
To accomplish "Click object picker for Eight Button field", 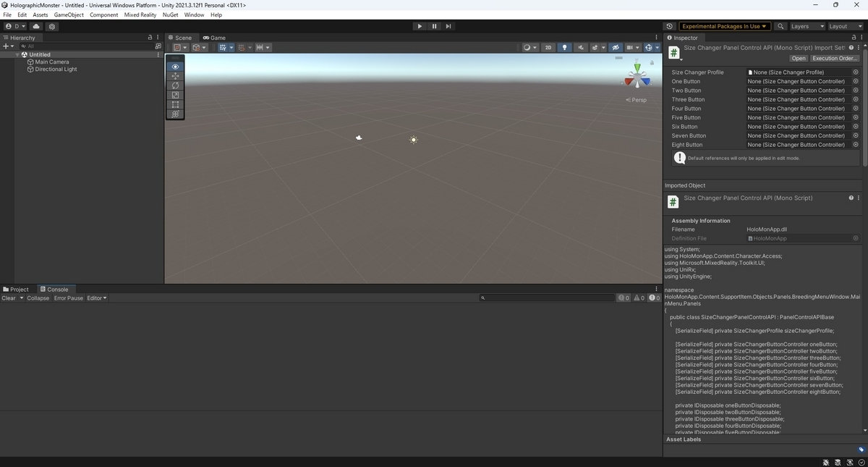I will [856, 145].
